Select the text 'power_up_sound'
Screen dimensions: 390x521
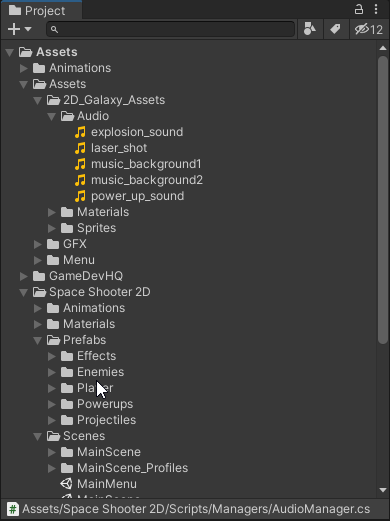coord(137,196)
